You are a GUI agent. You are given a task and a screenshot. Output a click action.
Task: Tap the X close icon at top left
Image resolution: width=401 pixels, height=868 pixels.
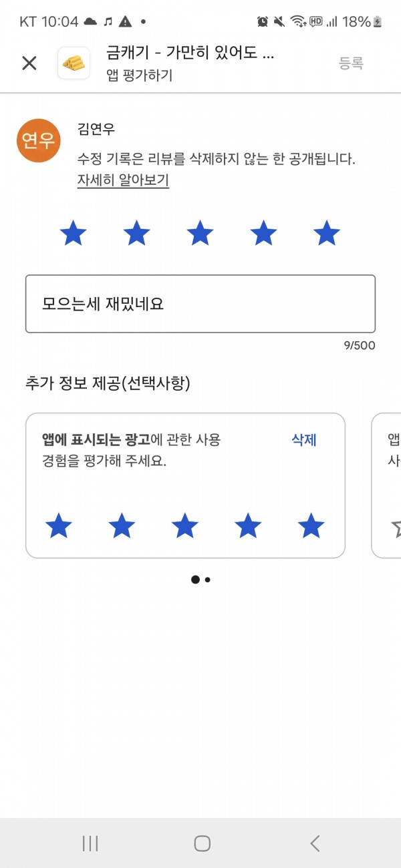tap(29, 63)
